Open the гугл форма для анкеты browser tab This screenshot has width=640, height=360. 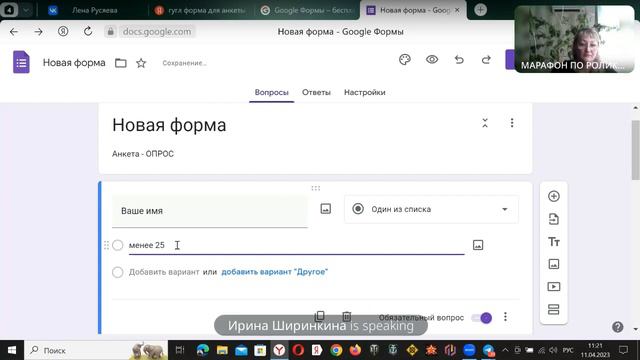202,10
